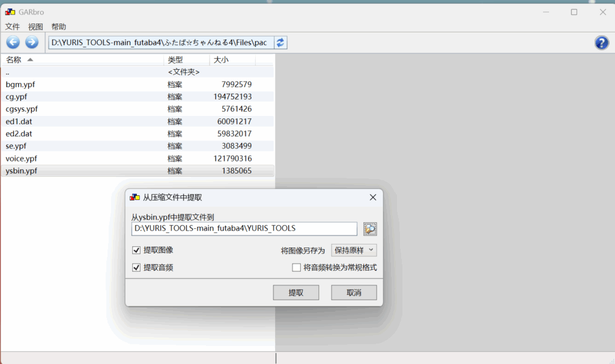Open the 视图 menu
Screen dimensions: 615x364
[x=35, y=26]
